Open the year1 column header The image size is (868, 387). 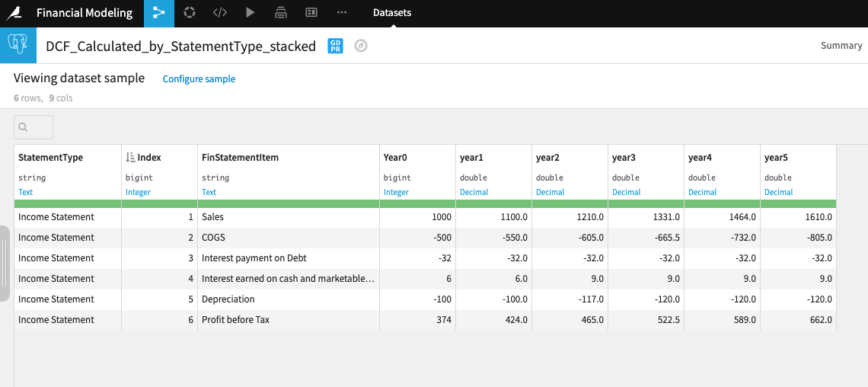click(x=471, y=157)
